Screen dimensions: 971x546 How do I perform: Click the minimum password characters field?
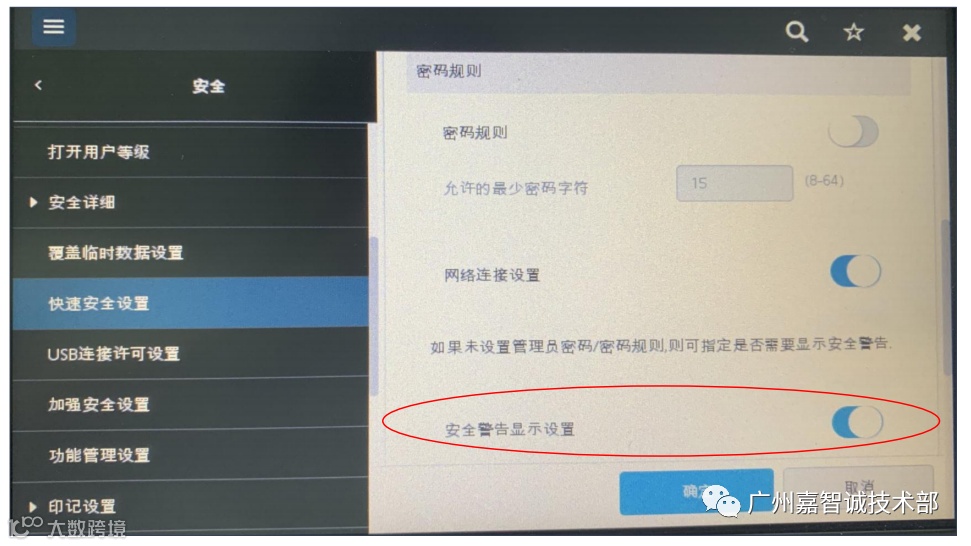tap(734, 183)
